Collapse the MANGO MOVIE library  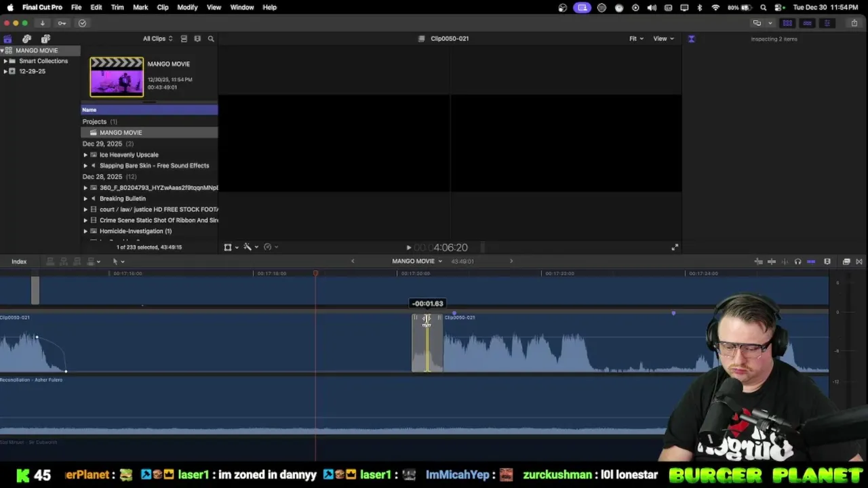pos(2,51)
